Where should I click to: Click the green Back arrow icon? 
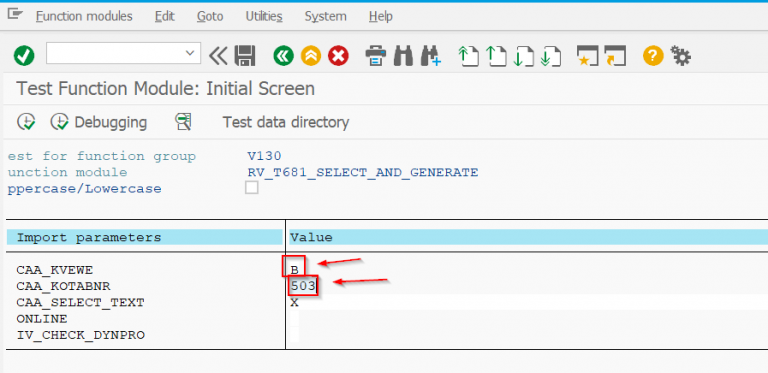coord(283,56)
